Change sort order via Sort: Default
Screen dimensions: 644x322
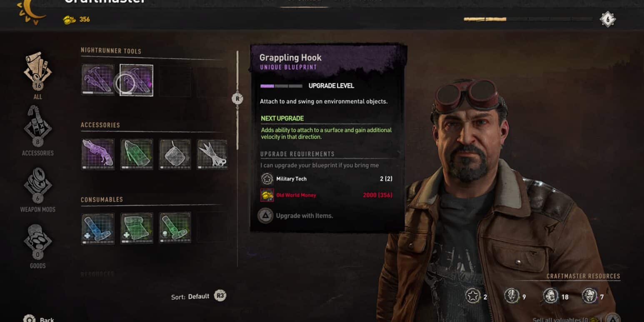coord(198,296)
